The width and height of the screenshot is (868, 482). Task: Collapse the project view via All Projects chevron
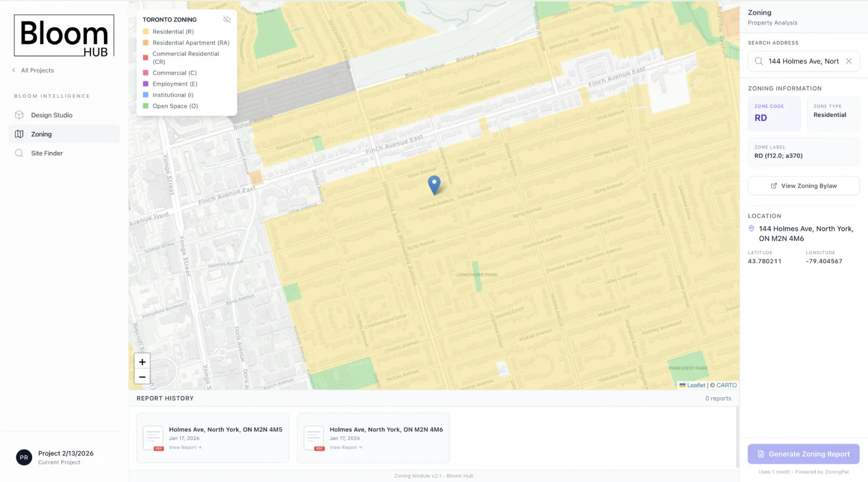(x=13, y=70)
